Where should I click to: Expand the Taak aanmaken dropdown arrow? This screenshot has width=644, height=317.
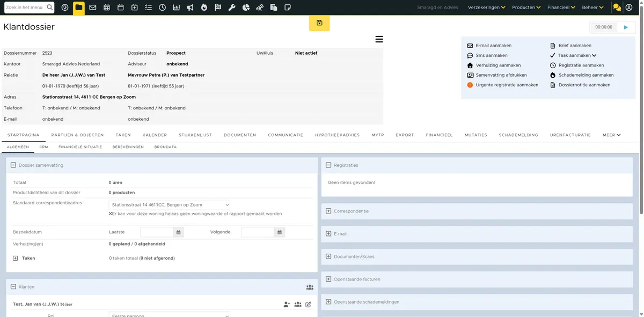594,55
